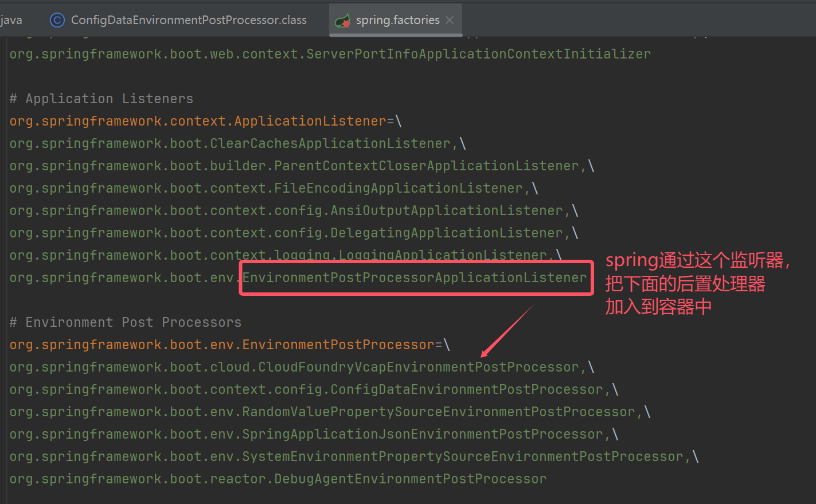The height and width of the screenshot is (504, 816).
Task: Click the DelegatingApplicationListener line
Action: pyautogui.click(x=294, y=233)
